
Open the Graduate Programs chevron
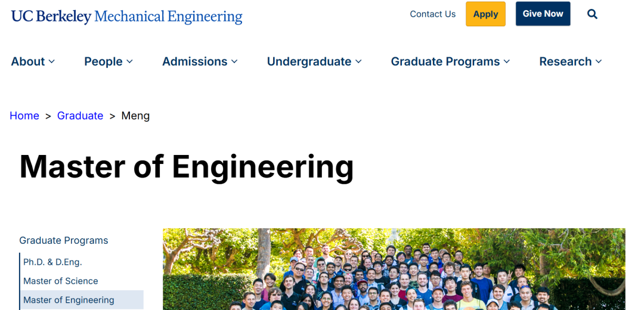pyautogui.click(x=507, y=61)
